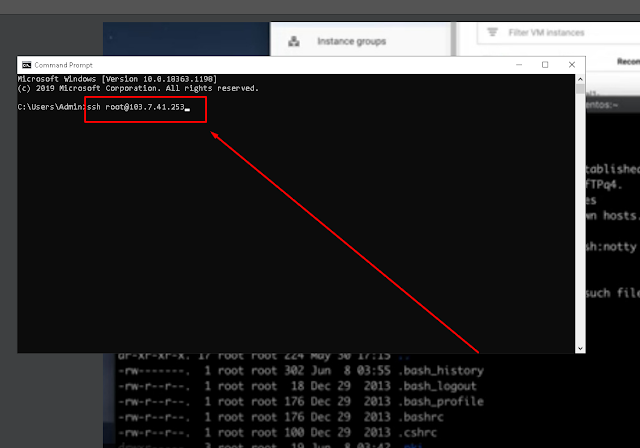Screen dimensions: 640x448
Task: Click the Instance groups icon
Action: (x=294, y=41)
